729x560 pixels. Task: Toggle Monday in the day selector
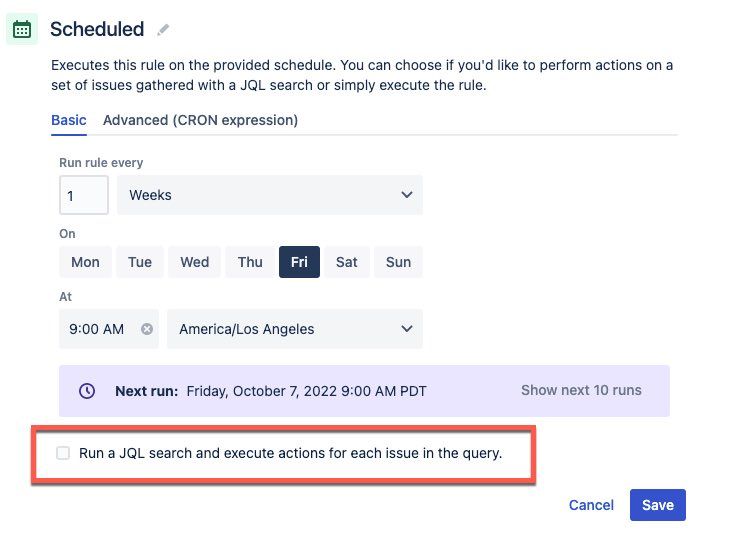click(x=85, y=262)
